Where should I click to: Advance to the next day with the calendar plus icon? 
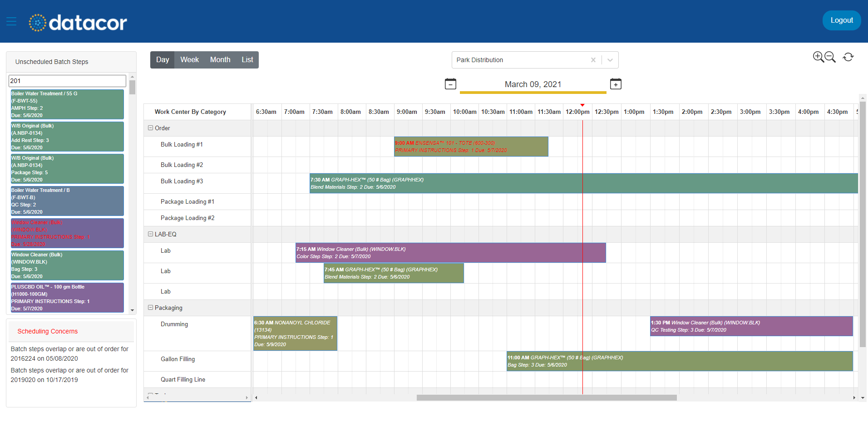tap(616, 84)
